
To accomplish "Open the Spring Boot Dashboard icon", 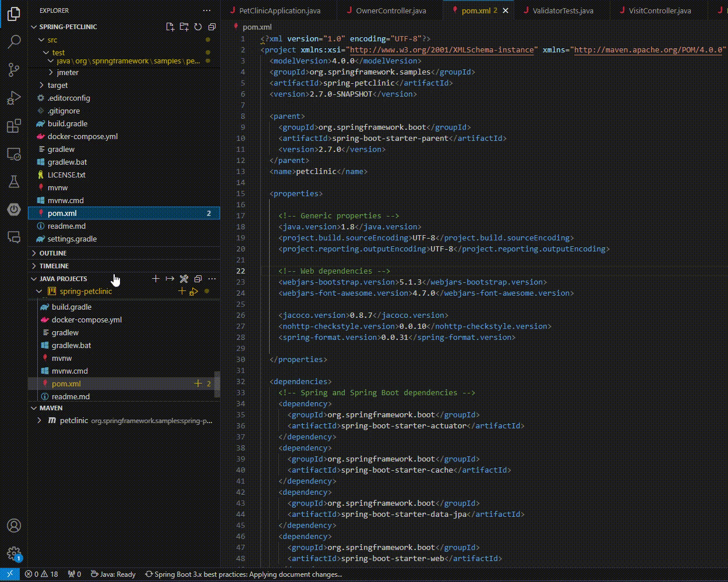I will point(14,210).
